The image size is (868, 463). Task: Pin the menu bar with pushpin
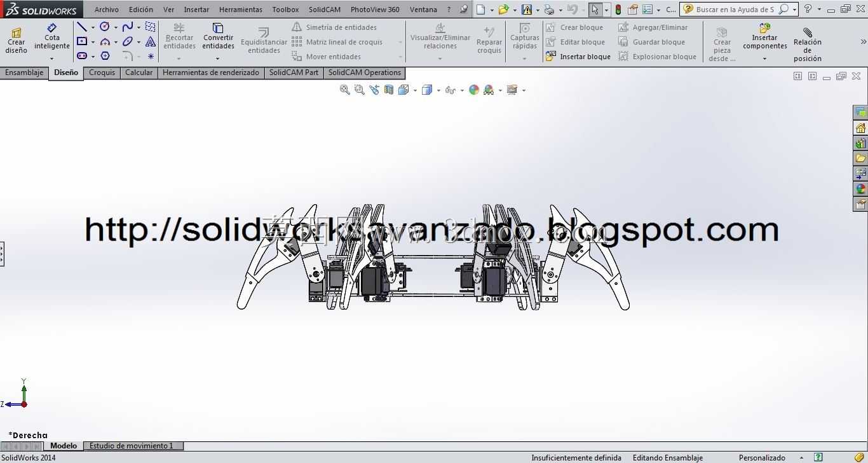pos(464,10)
